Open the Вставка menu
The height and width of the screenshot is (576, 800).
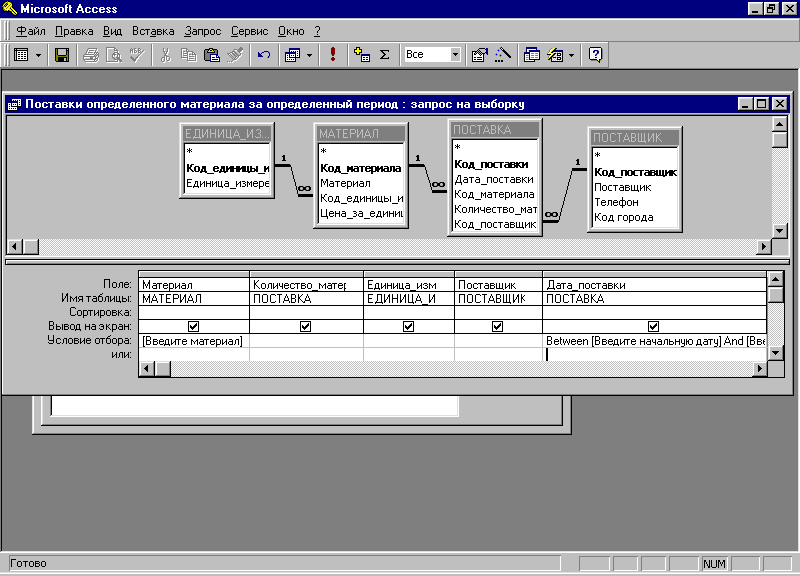[153, 31]
